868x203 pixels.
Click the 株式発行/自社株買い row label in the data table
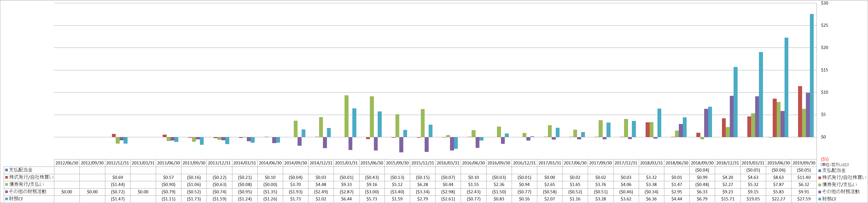coord(31,177)
